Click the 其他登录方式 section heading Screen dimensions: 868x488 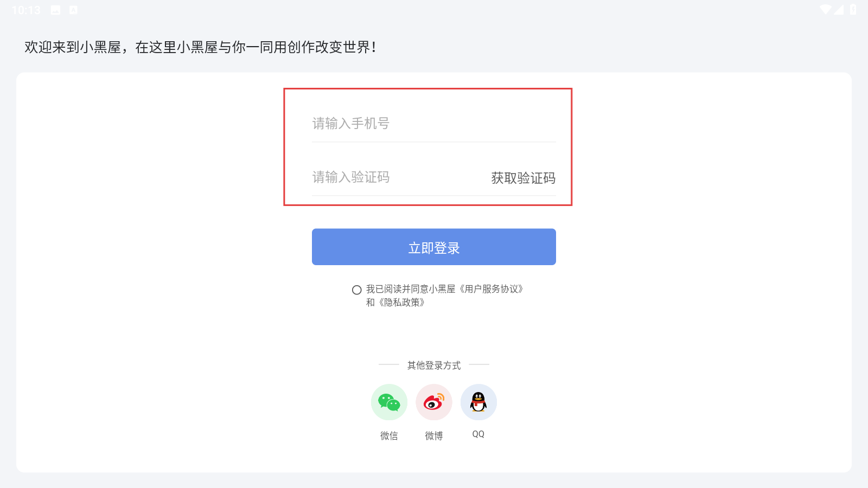[x=434, y=365]
